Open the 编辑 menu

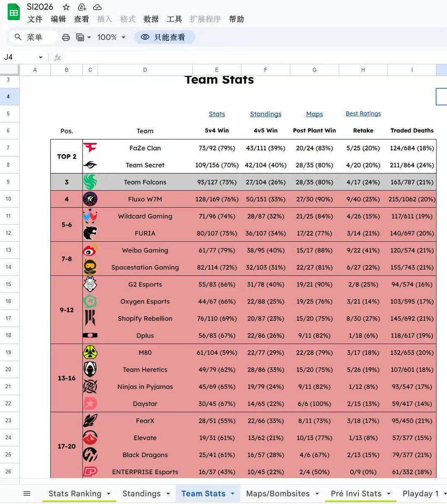coord(58,19)
